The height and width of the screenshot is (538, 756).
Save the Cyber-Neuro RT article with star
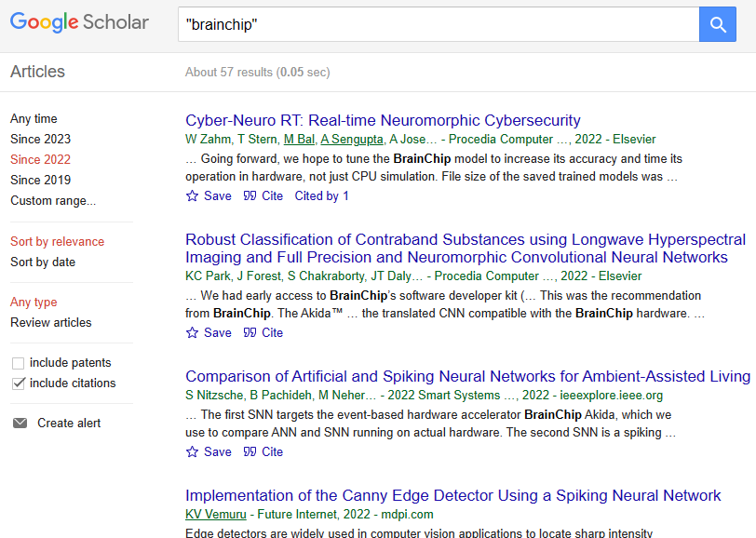209,195
